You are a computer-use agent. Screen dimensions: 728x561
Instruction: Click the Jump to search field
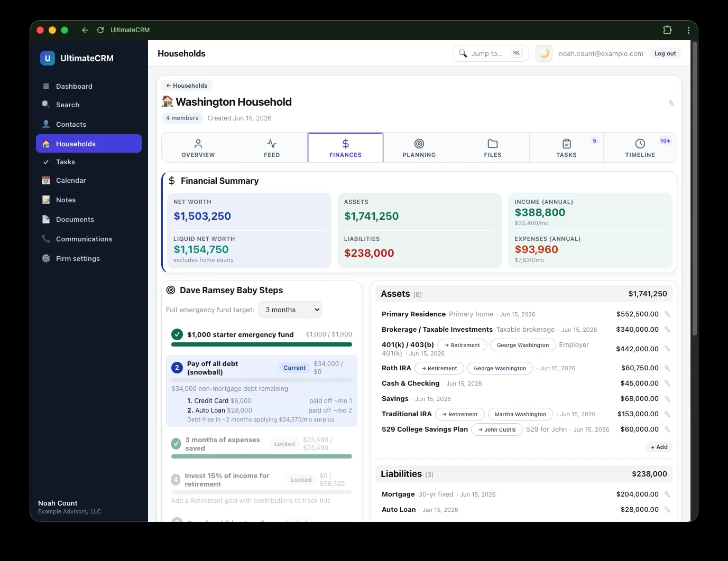click(491, 53)
